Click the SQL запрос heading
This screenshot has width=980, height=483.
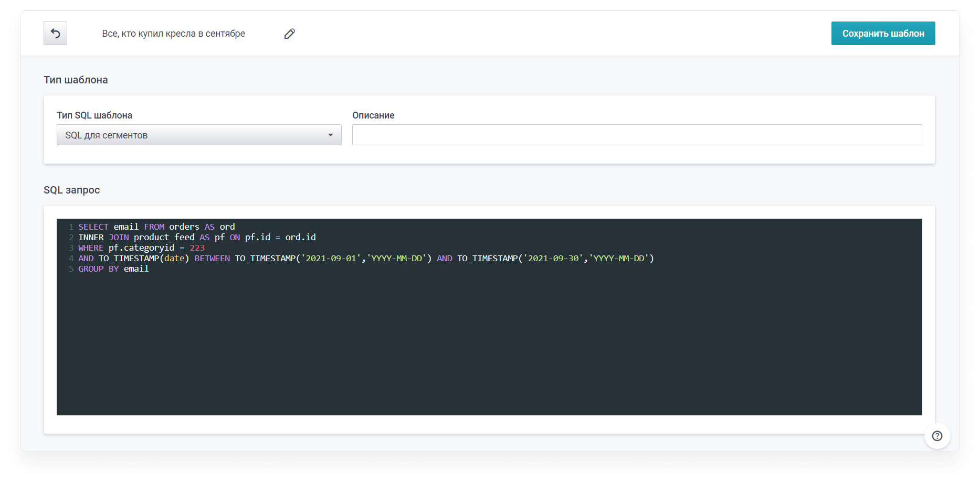click(71, 190)
